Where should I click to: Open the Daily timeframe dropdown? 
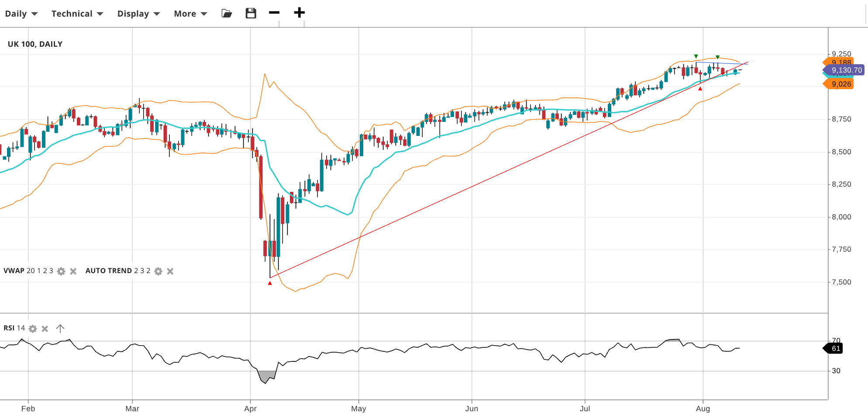[x=21, y=14]
